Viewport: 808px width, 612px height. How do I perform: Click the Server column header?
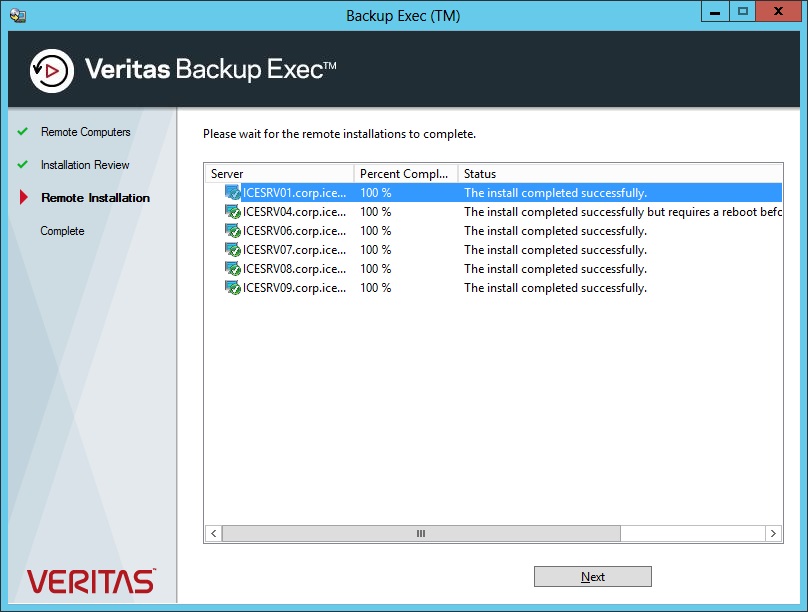pyautogui.click(x=279, y=174)
